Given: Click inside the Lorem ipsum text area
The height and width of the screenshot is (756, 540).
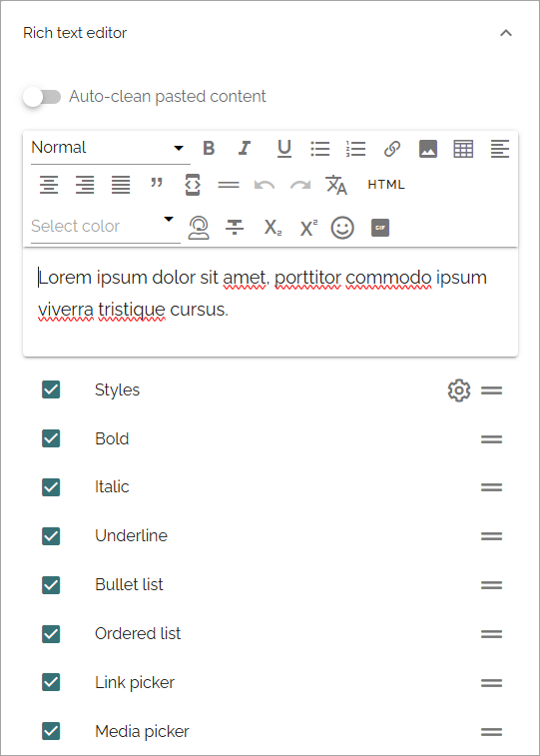Looking at the screenshot, I should click(x=270, y=303).
